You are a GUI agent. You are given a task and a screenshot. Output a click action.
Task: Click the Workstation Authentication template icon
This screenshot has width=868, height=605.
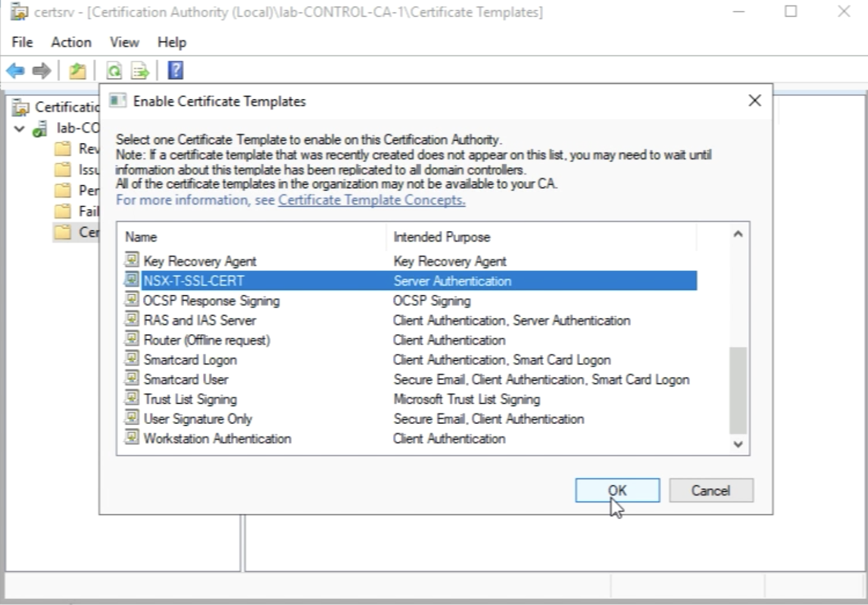[x=132, y=438]
